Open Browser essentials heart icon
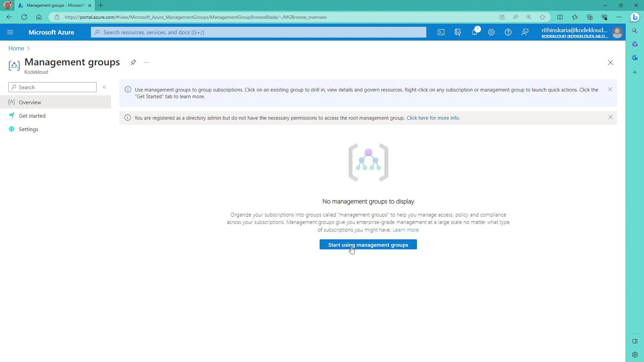The height and width of the screenshot is (362, 644). [604, 17]
